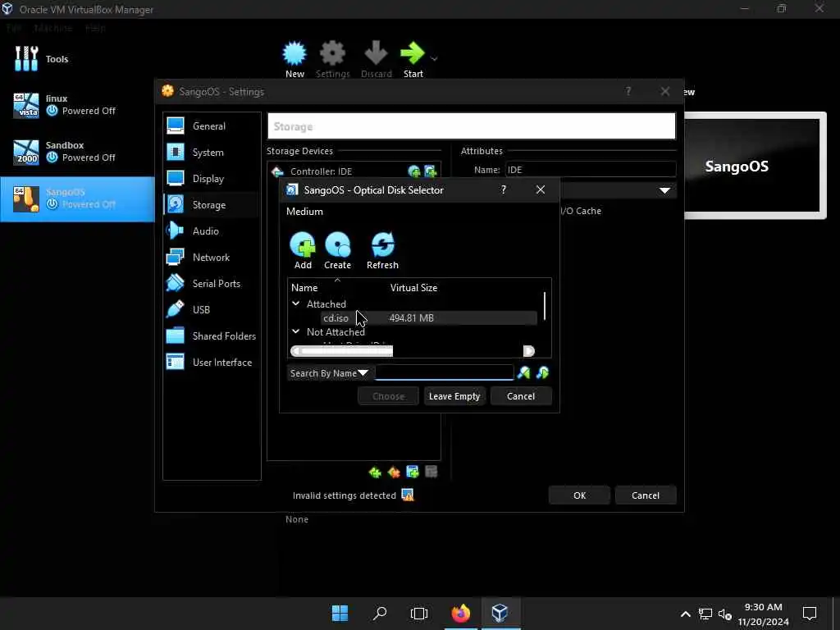This screenshot has height=630, width=840.
Task: Open Network settings category
Action: pos(212,257)
